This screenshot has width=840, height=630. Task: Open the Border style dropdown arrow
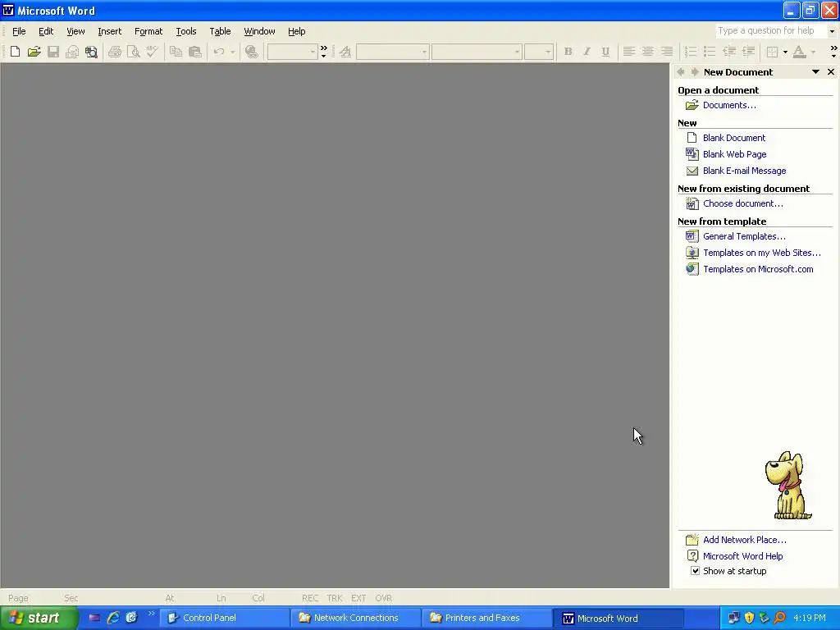[785, 52]
